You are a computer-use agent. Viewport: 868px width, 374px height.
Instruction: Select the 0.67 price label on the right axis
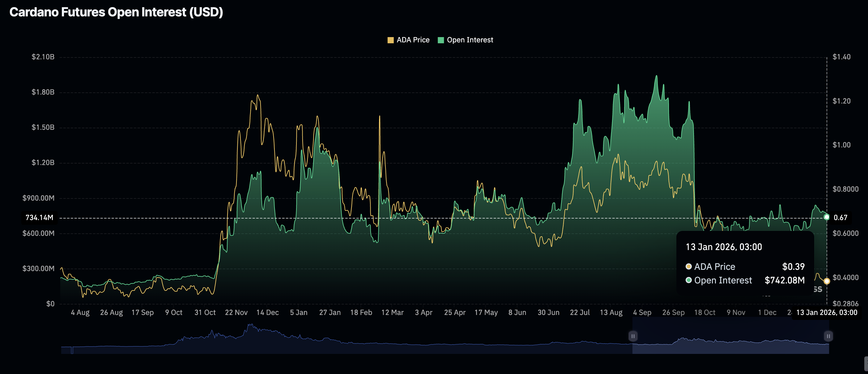(841, 217)
